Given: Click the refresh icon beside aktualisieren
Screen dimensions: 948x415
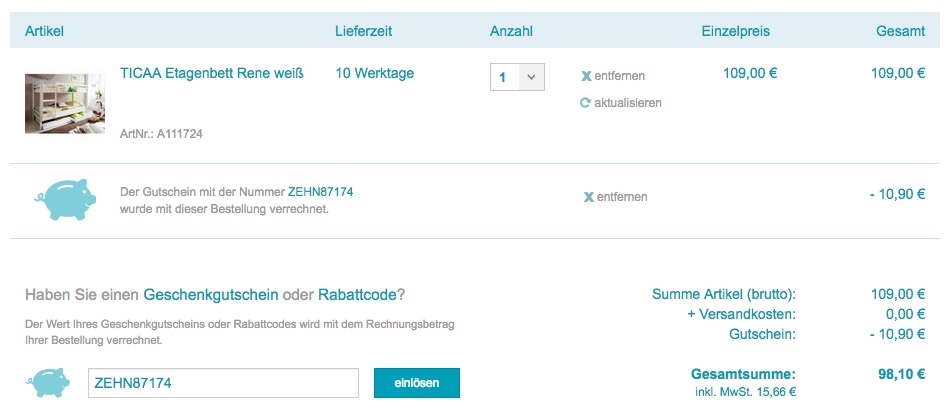Looking at the screenshot, I should [x=586, y=102].
